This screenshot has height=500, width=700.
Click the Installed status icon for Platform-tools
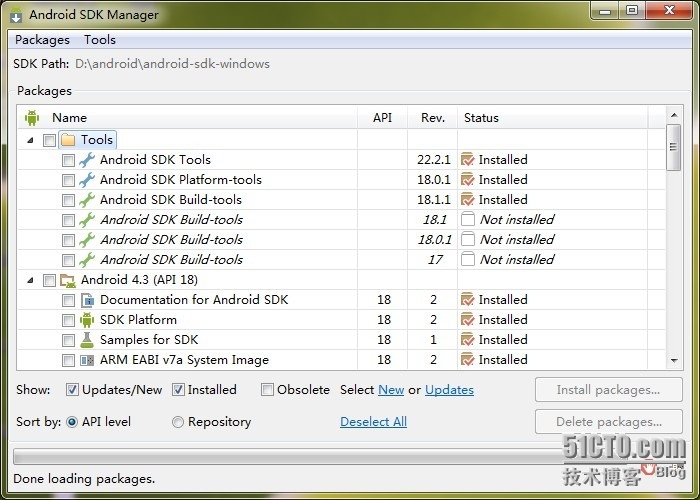(467, 179)
